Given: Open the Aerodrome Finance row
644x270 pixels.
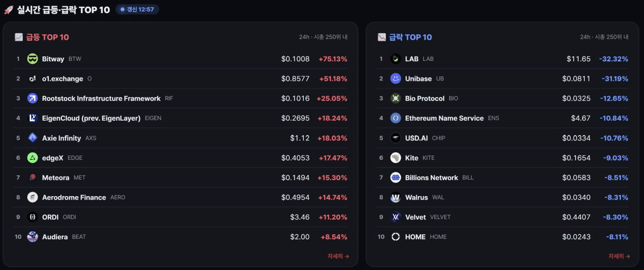Looking at the screenshot, I should pyautogui.click(x=181, y=198).
